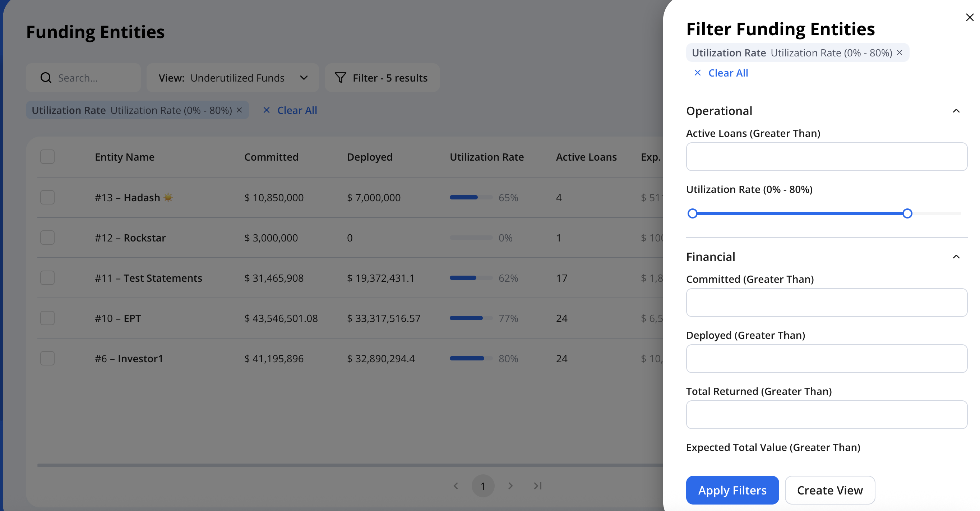Click committed amount $ 10,850,000

pos(274,198)
